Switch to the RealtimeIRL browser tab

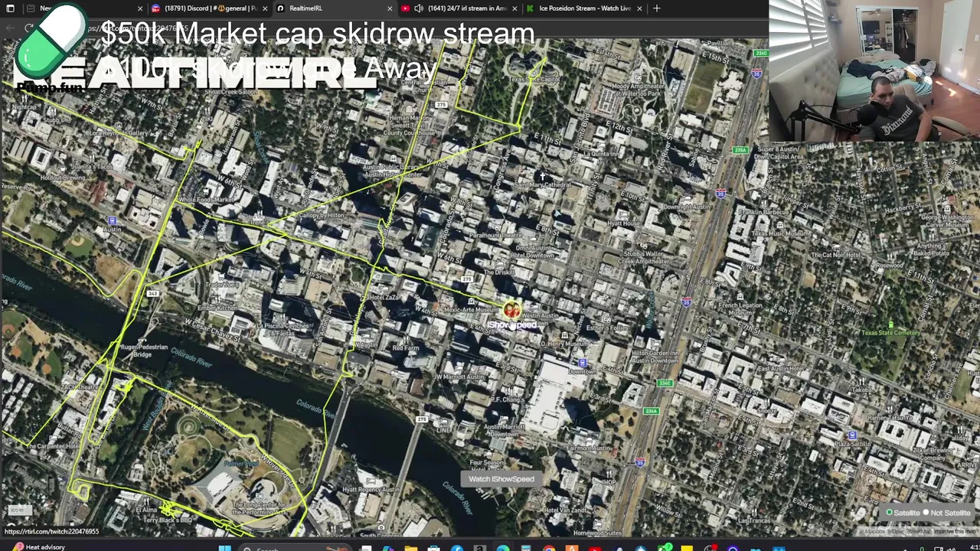pyautogui.click(x=333, y=8)
